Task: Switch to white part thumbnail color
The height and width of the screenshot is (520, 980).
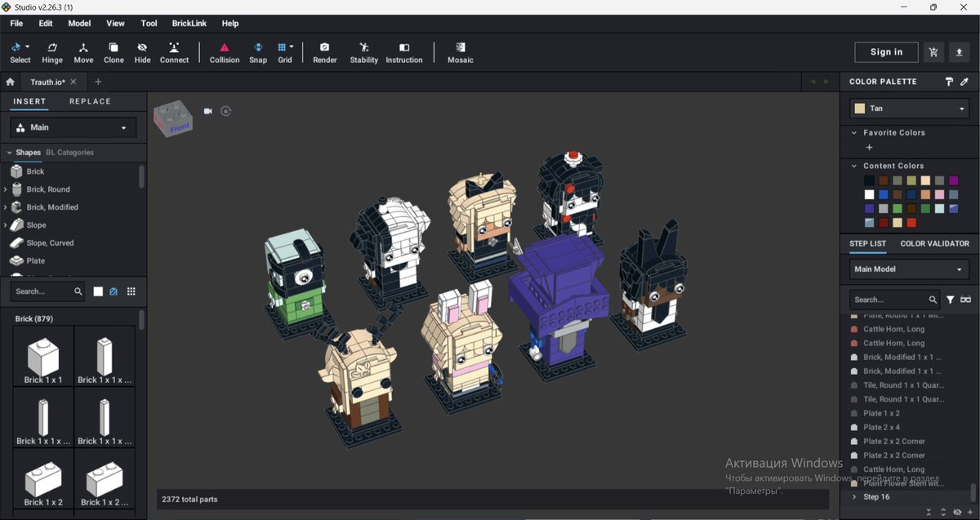Action: tap(98, 291)
